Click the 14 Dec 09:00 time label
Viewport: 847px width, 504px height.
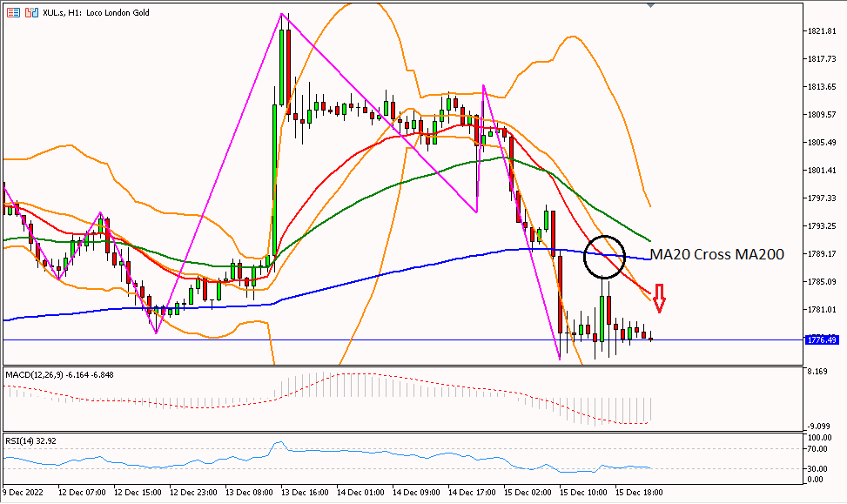[x=416, y=493]
